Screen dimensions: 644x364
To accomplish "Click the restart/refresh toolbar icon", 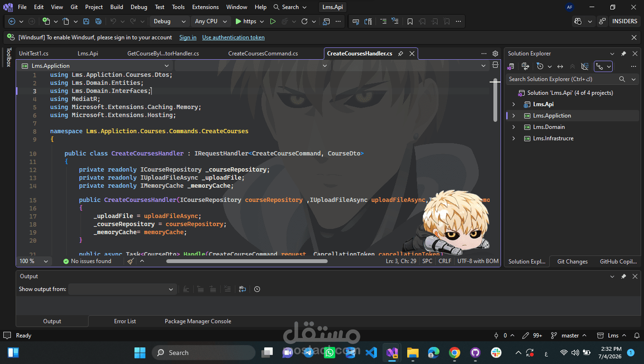I will 304,21.
